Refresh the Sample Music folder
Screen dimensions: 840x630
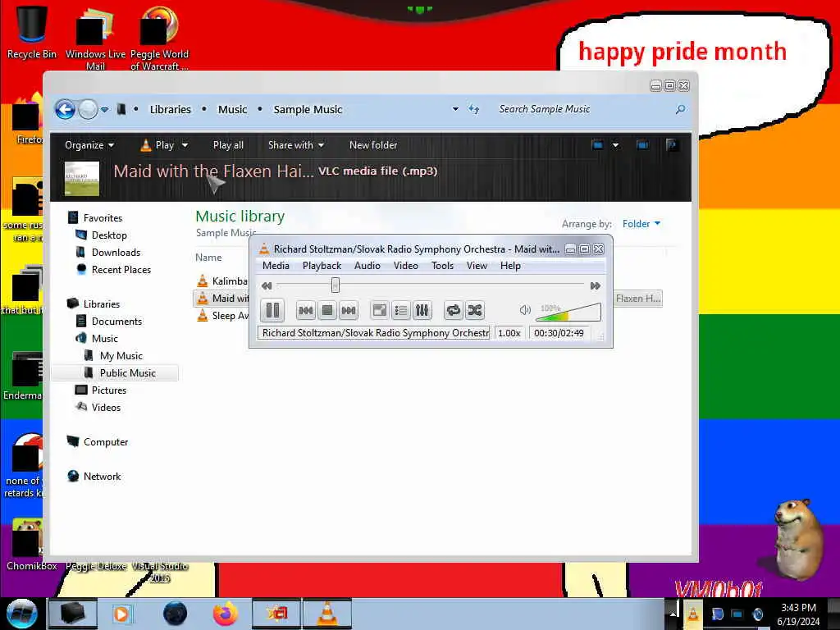[x=473, y=109]
